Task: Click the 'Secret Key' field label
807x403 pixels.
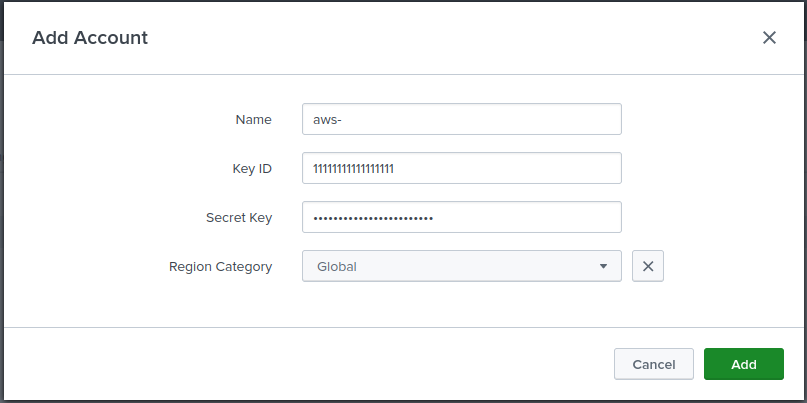Action: (x=239, y=217)
